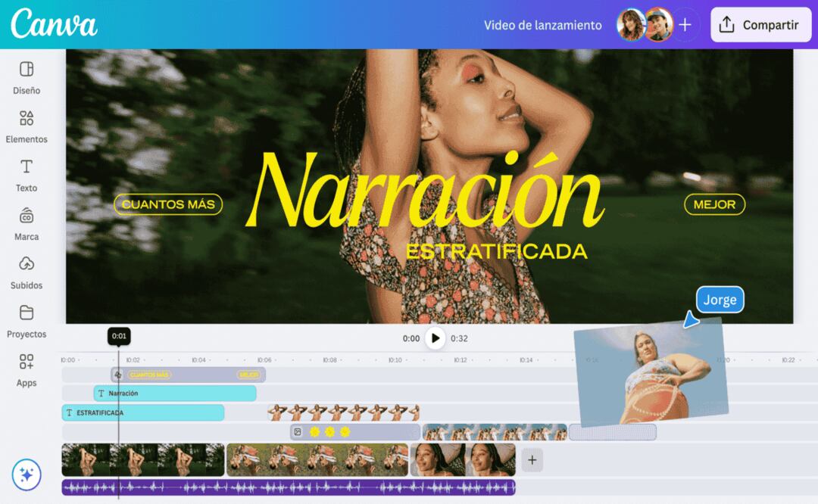Viewport: 818px width, 504px height.
Task: Open the Proyectos panel
Action: [27, 321]
